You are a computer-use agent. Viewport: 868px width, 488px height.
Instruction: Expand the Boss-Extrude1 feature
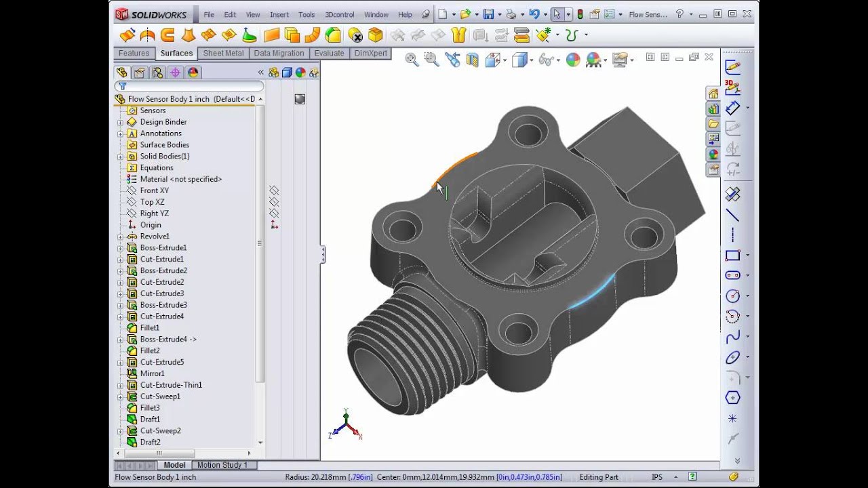tap(121, 248)
